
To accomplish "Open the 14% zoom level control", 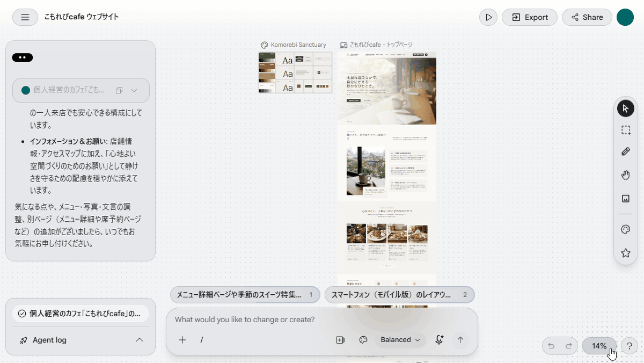I will [x=599, y=346].
